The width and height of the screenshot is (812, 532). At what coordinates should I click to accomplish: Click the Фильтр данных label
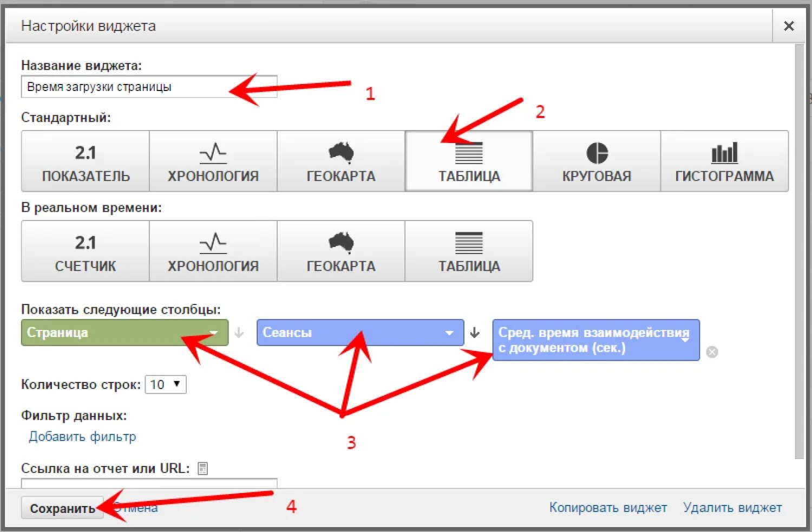click(x=74, y=416)
